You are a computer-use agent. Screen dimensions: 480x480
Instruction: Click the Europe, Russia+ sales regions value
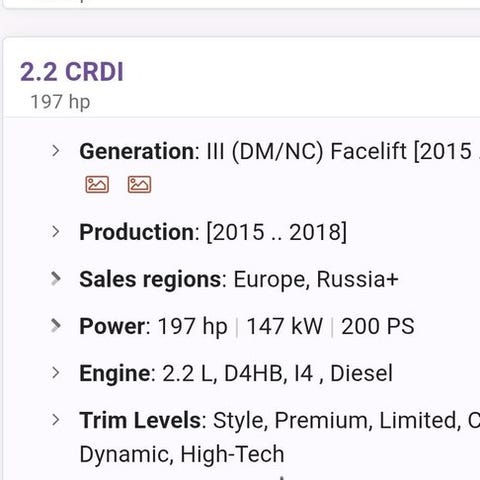(x=316, y=279)
